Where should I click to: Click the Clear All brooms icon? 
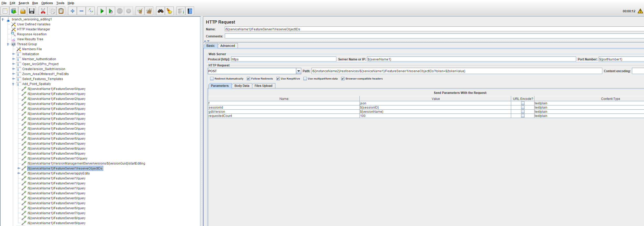point(149,11)
